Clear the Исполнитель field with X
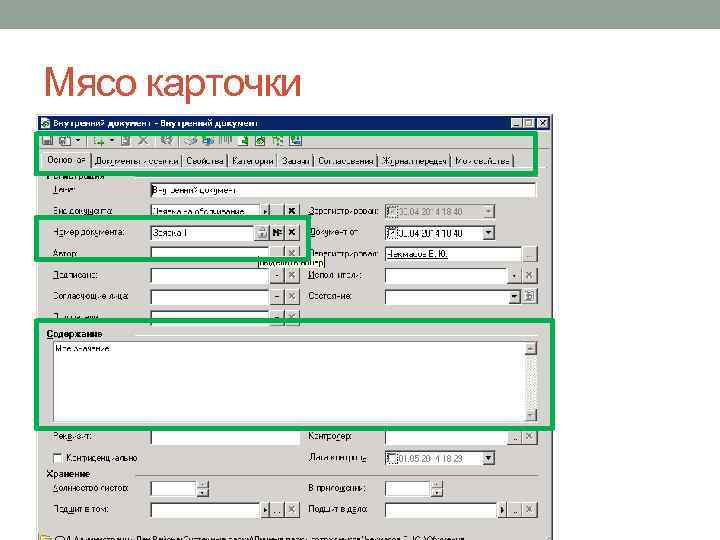Image resolution: width=720 pixels, height=540 pixels. [529, 276]
